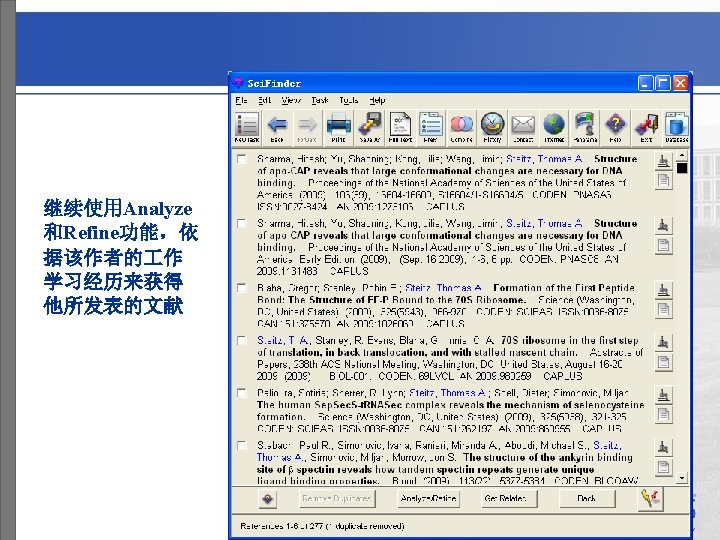Open the Prefs toolbar icon
The image size is (720, 540).
tap(431, 127)
